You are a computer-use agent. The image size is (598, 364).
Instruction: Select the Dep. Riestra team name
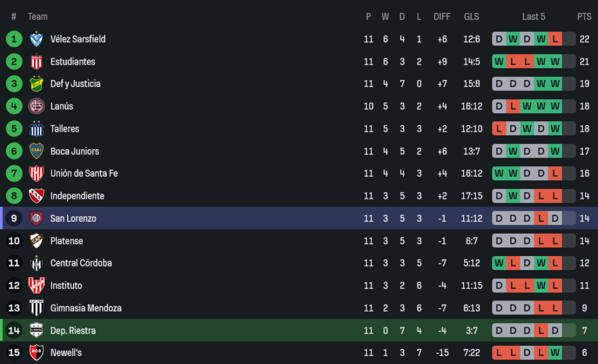point(73,331)
